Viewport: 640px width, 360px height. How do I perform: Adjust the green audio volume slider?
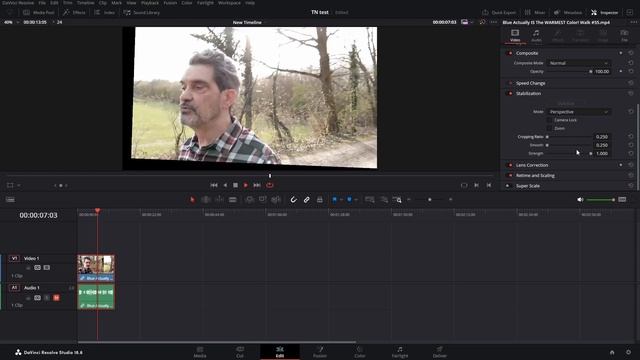601,200
